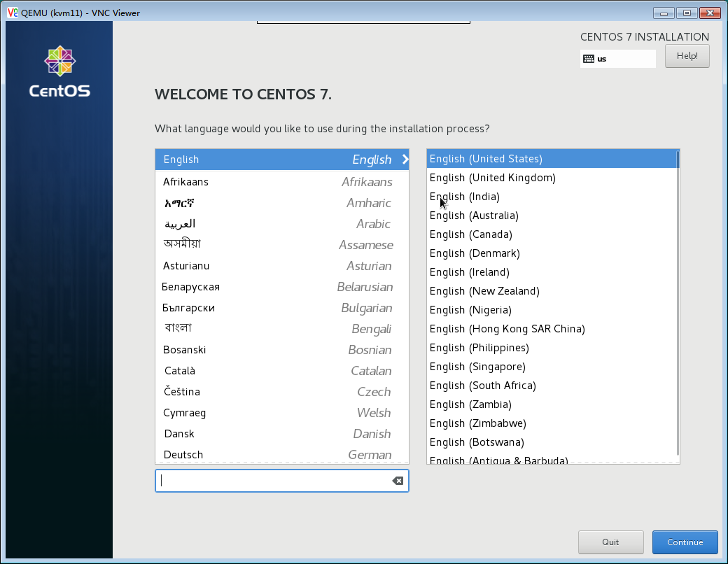The width and height of the screenshot is (728, 564).
Task: Choose English (United Kingdom) locale
Action: tap(552, 178)
